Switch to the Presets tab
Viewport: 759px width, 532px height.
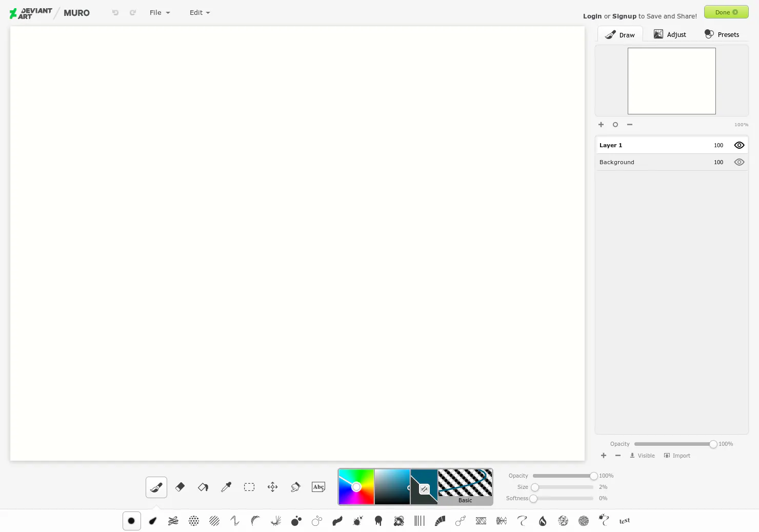click(722, 34)
